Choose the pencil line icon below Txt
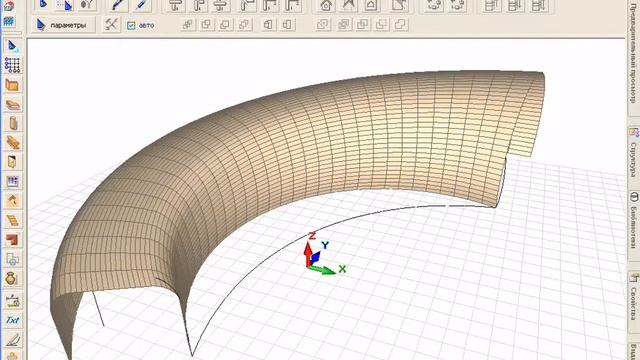The height and width of the screenshot is (360, 640). (13, 340)
